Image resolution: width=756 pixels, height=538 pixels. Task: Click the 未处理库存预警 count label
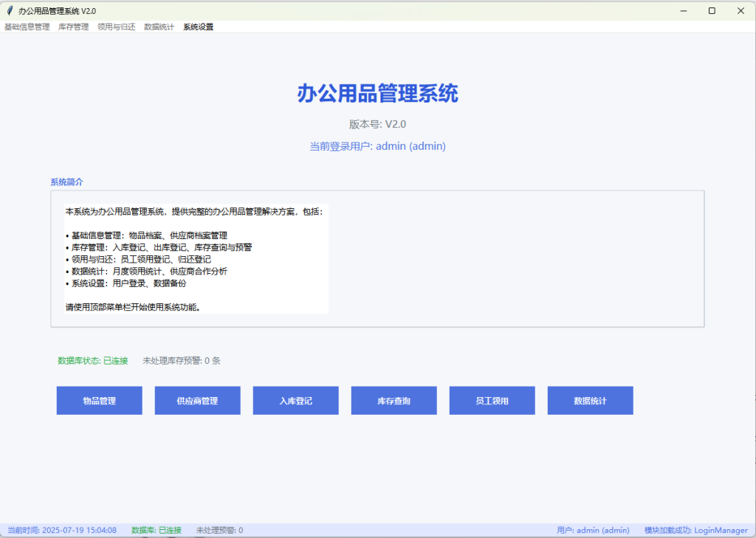(182, 361)
